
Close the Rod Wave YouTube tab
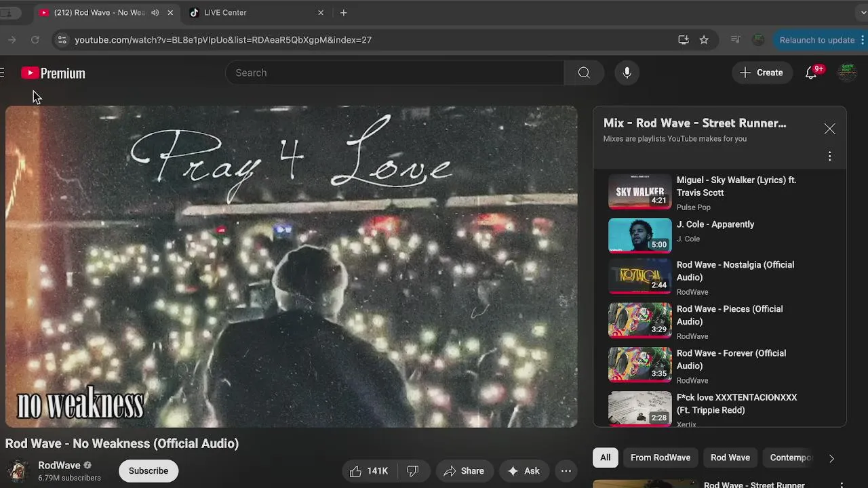pyautogui.click(x=170, y=13)
